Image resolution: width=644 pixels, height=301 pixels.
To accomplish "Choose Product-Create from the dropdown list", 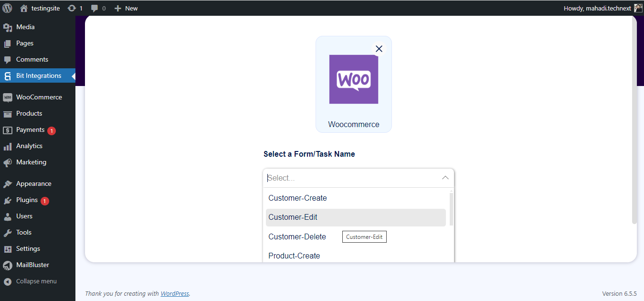I will (356, 256).
